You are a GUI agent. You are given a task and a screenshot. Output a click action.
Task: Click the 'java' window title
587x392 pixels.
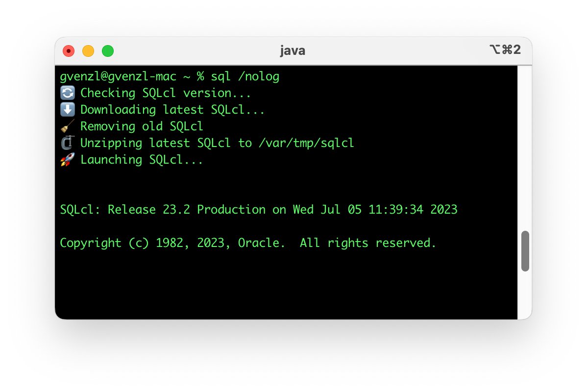[293, 50]
